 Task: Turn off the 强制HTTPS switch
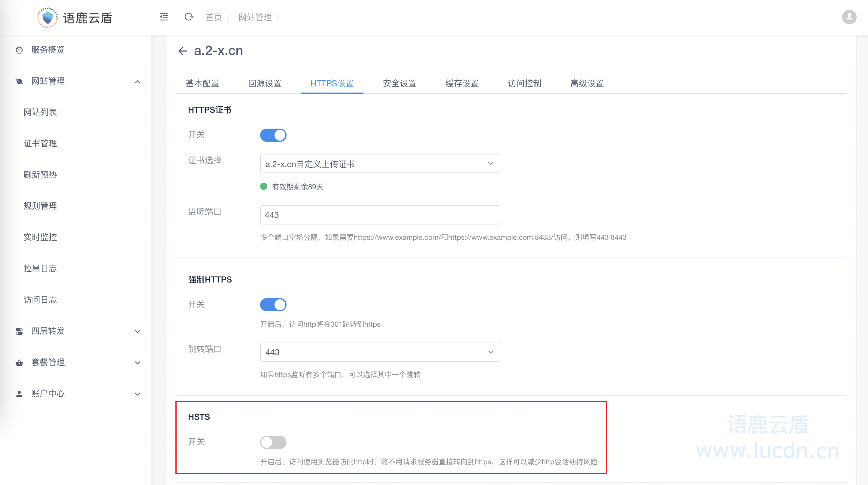[273, 305]
